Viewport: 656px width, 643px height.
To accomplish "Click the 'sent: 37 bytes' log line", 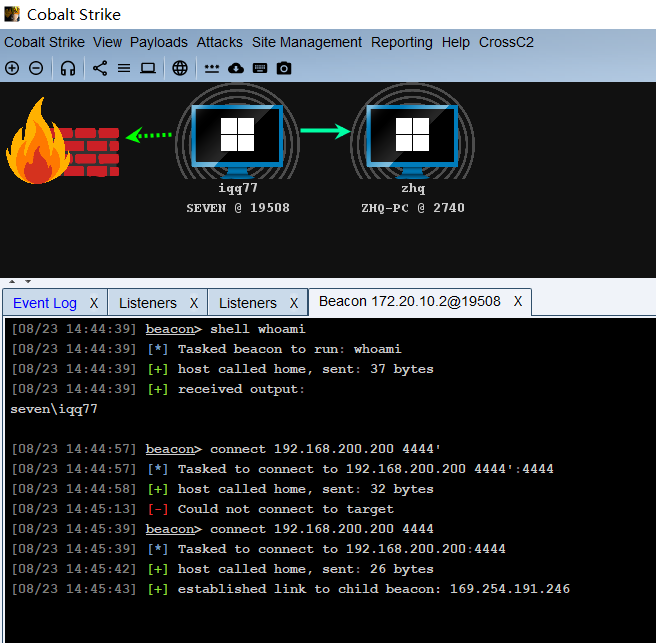I will pyautogui.click(x=223, y=369).
